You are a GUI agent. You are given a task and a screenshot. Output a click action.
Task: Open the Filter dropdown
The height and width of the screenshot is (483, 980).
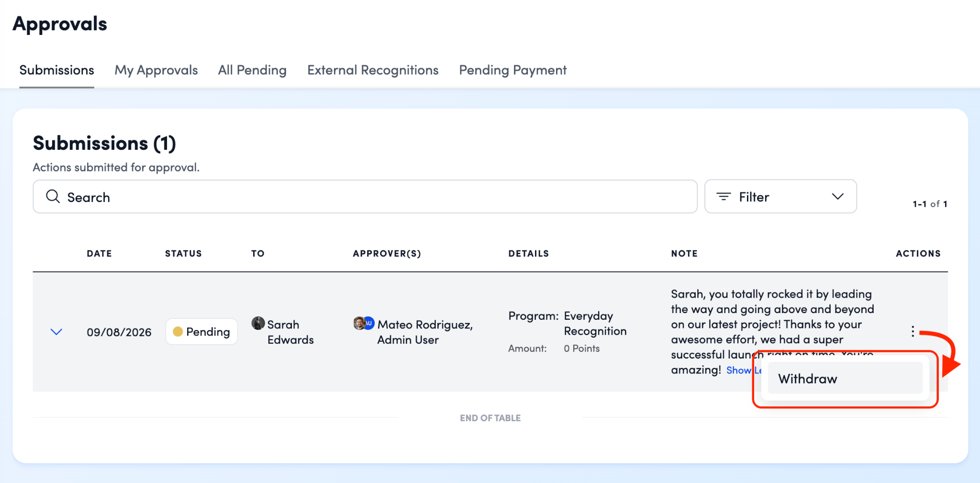pos(780,196)
